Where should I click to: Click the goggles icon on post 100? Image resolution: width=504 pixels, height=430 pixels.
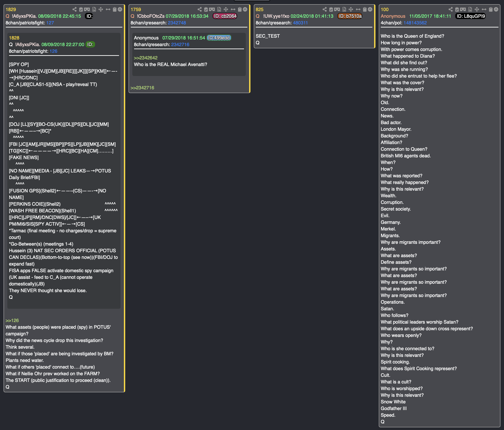click(463, 10)
